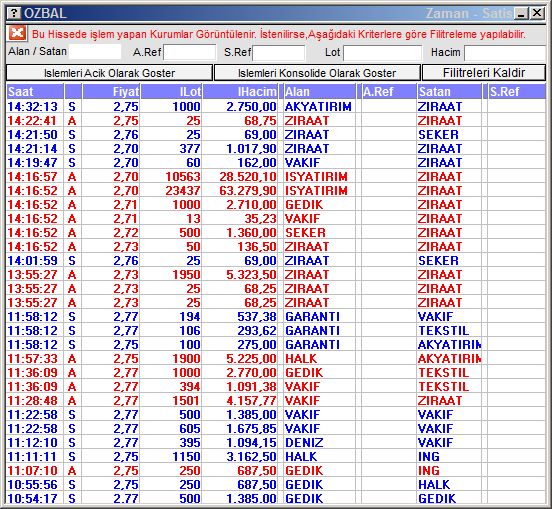Viewport: 552px width, 509px height.
Task: Click volume 1.675,85
Action: coord(251,428)
